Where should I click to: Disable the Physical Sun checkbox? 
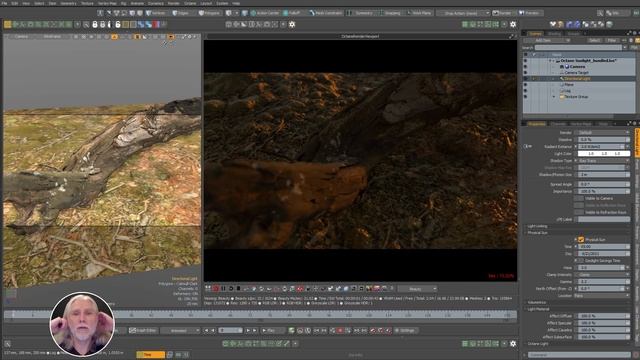(581, 240)
